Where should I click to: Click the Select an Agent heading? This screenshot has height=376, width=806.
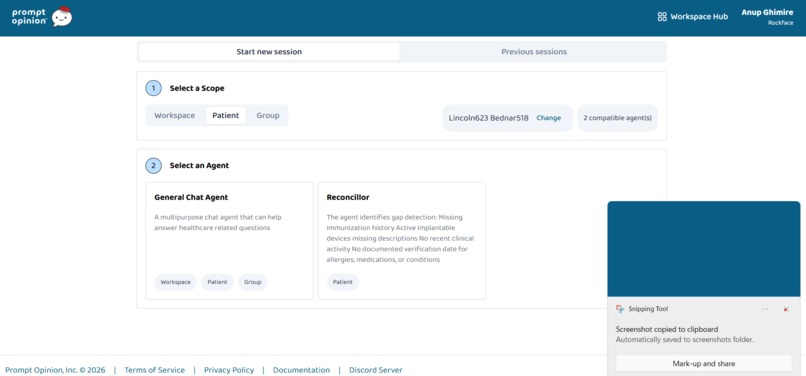coord(199,166)
